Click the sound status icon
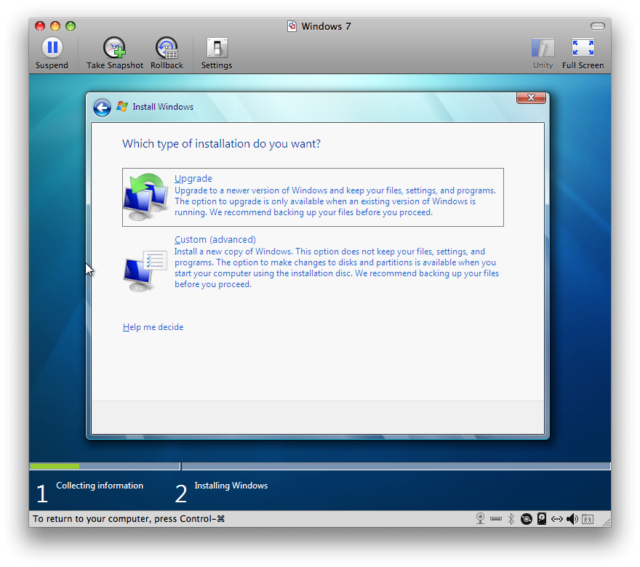 [x=572, y=519]
